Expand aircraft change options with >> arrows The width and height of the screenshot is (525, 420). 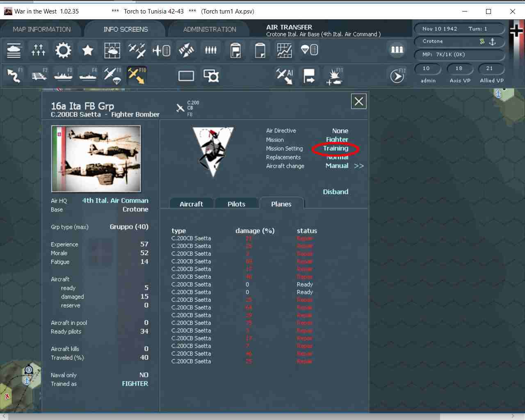(359, 166)
